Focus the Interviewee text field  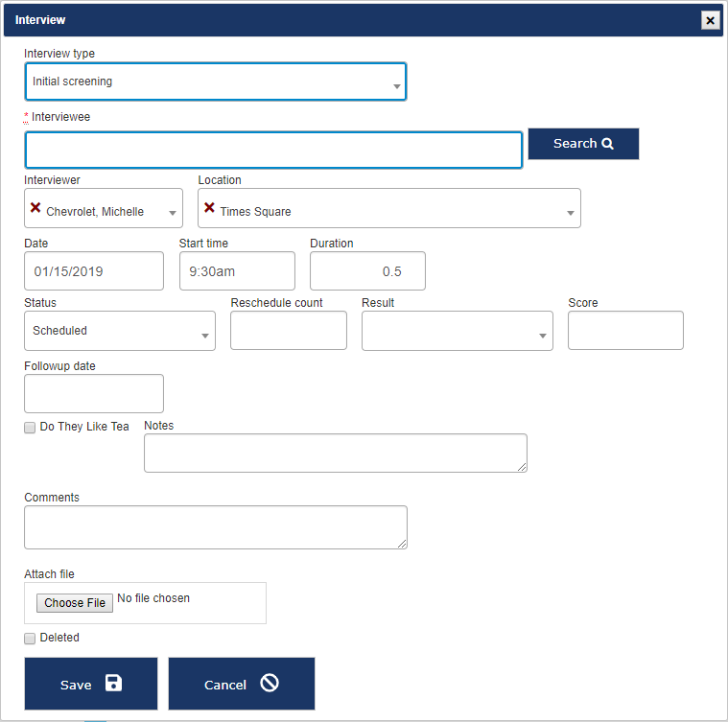click(273, 151)
